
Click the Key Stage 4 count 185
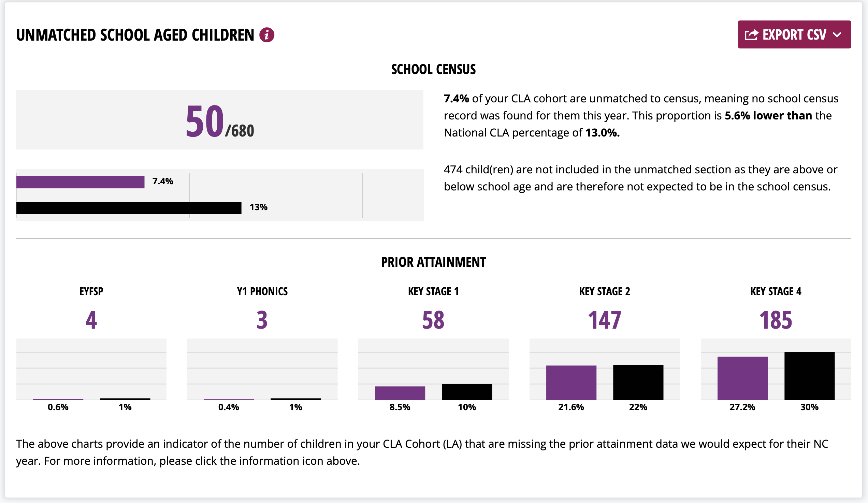pyautogui.click(x=776, y=320)
